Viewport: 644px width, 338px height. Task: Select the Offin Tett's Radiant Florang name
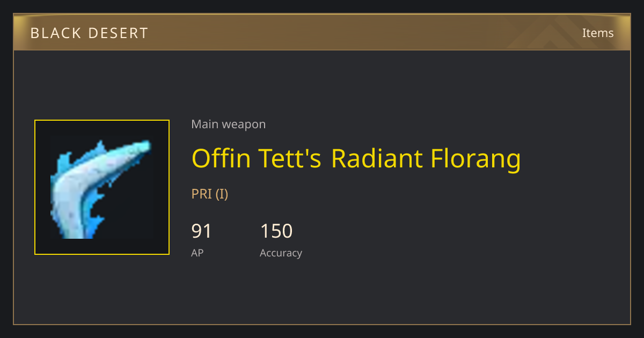click(x=356, y=159)
